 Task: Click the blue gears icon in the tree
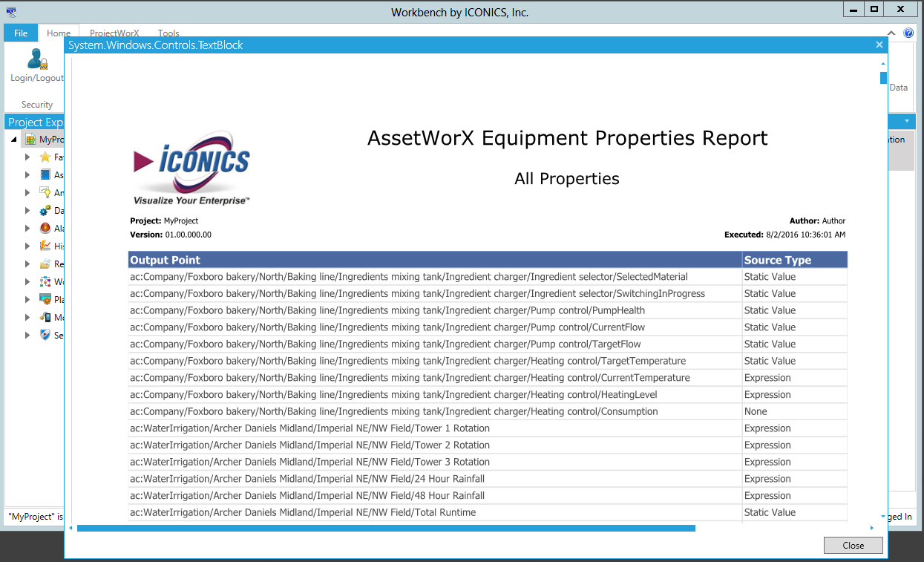[x=45, y=211]
